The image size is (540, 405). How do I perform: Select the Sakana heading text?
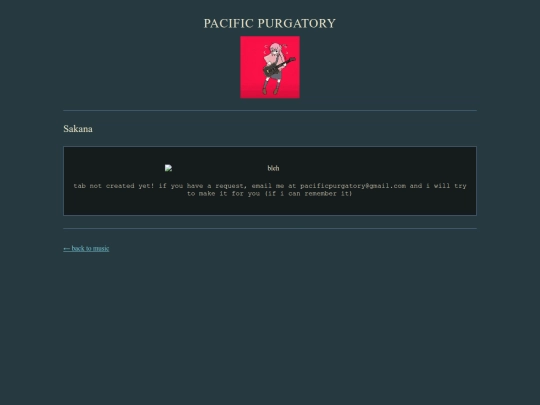point(78,129)
